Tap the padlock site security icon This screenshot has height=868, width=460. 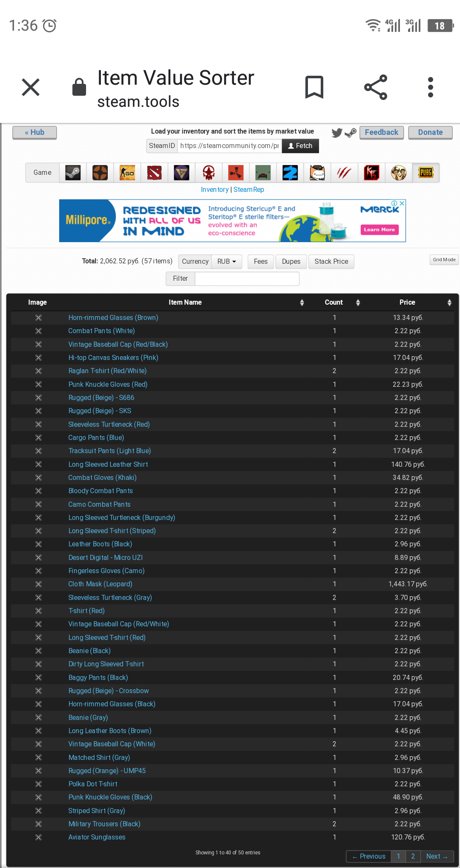tap(79, 87)
